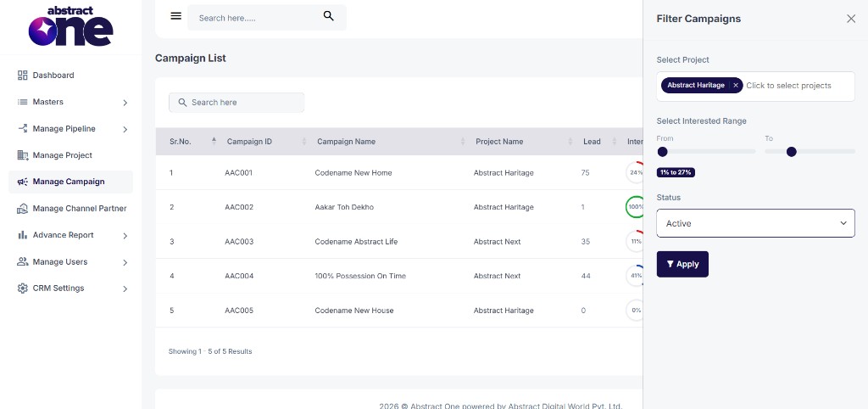Toggle the hamburger menu icon
Viewport: 868px width, 409px height.
tap(176, 16)
